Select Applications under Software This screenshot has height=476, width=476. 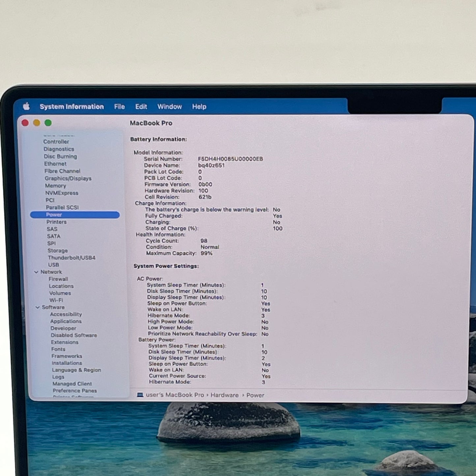click(66, 322)
